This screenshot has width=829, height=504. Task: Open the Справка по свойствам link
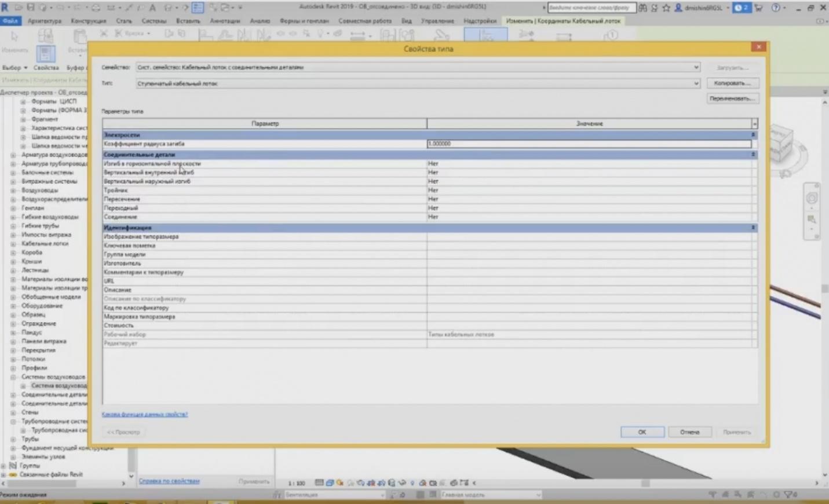click(169, 481)
